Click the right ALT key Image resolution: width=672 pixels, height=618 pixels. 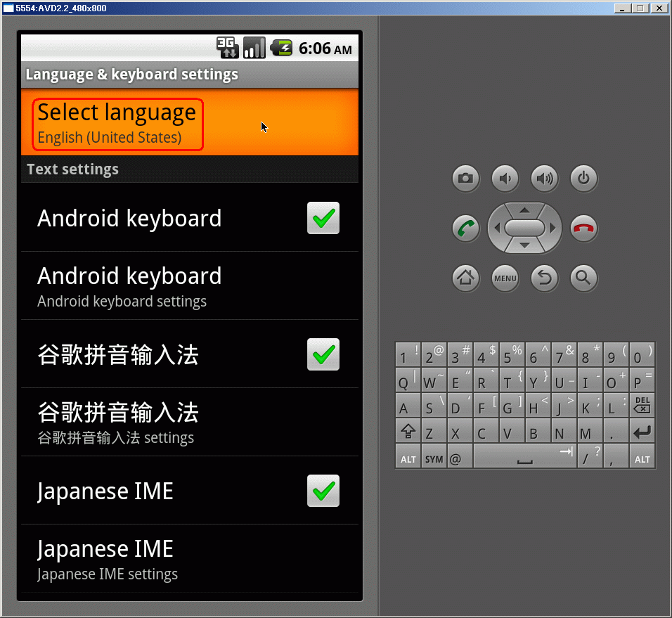pyautogui.click(x=642, y=456)
